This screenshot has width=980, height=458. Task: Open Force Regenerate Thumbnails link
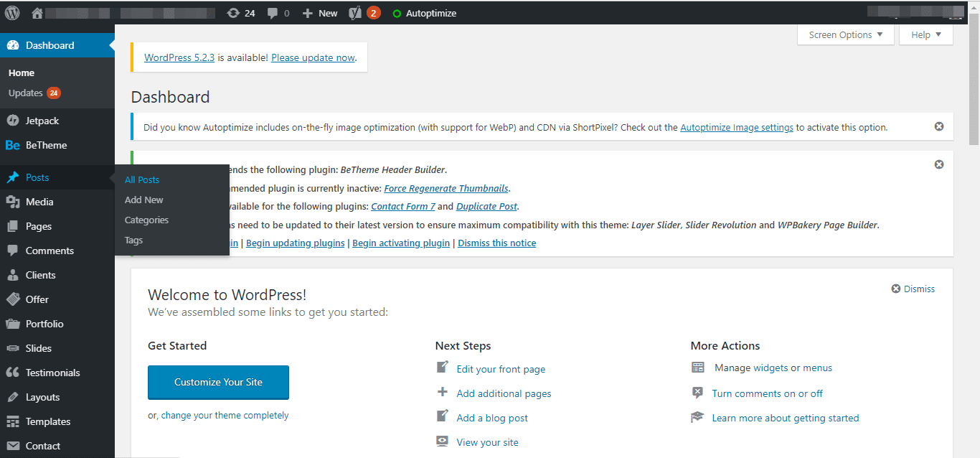(x=446, y=188)
